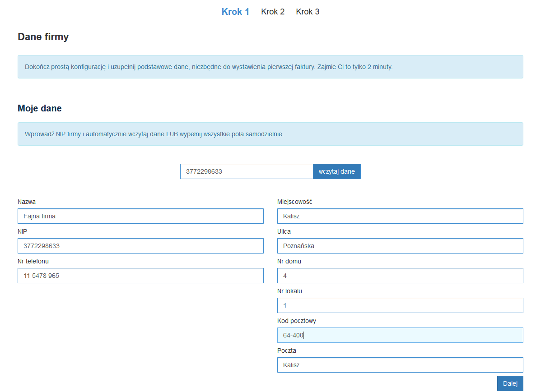
Task: Click the Nazwa field containing 'Fajna firma'
Action: (140, 216)
